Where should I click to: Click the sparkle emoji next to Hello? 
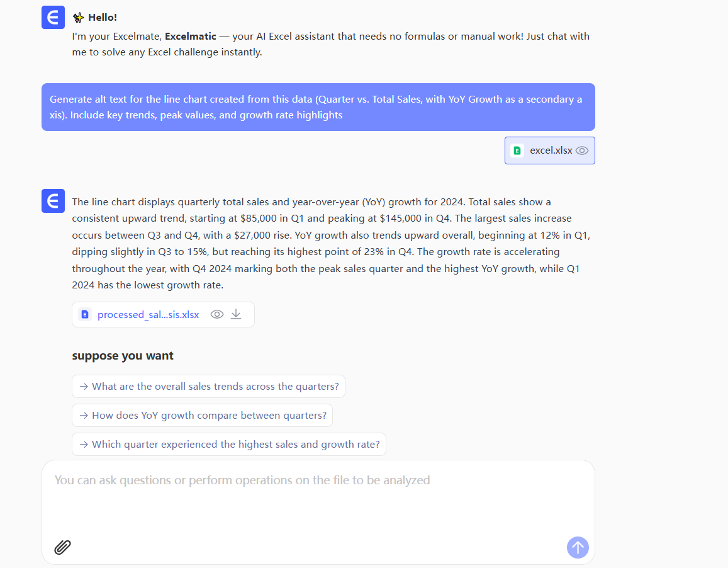[x=78, y=18]
